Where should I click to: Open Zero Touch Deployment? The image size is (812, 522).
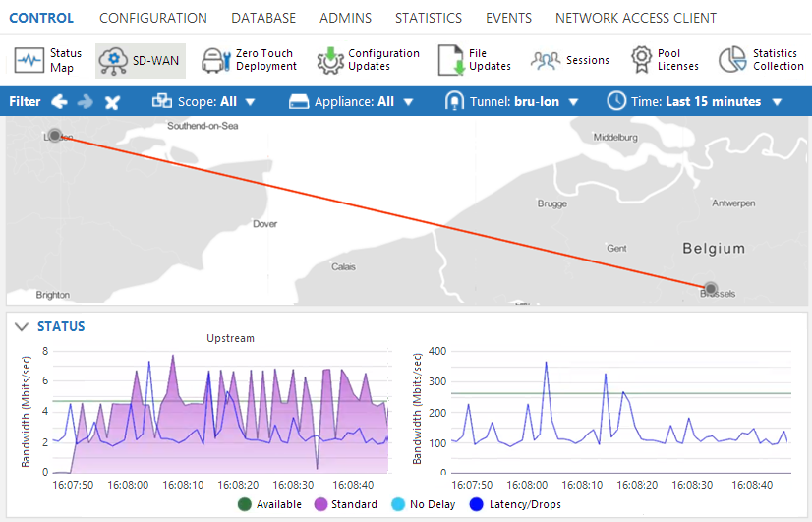coord(249,60)
